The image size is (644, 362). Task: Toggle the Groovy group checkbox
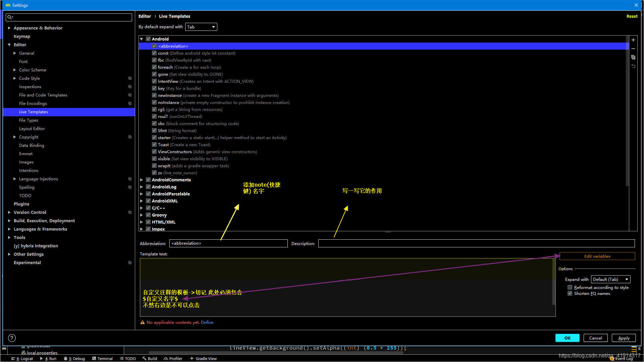(x=148, y=215)
